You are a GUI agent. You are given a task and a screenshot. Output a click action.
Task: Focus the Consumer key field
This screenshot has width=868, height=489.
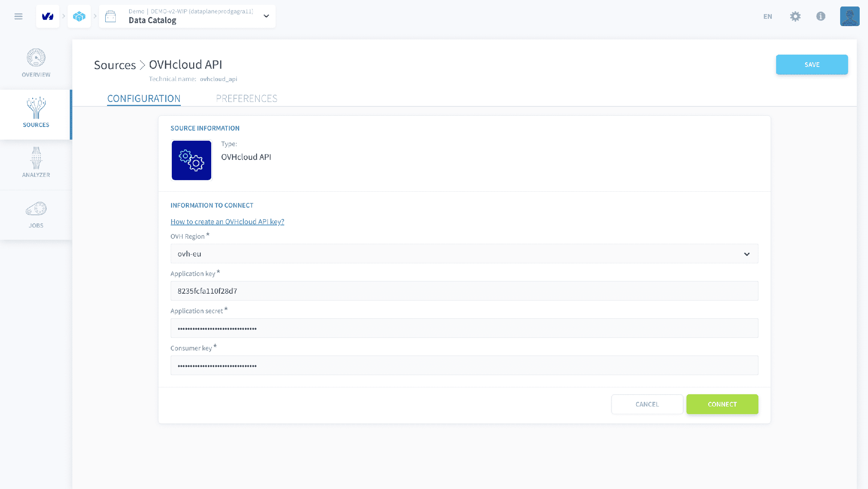(x=464, y=366)
